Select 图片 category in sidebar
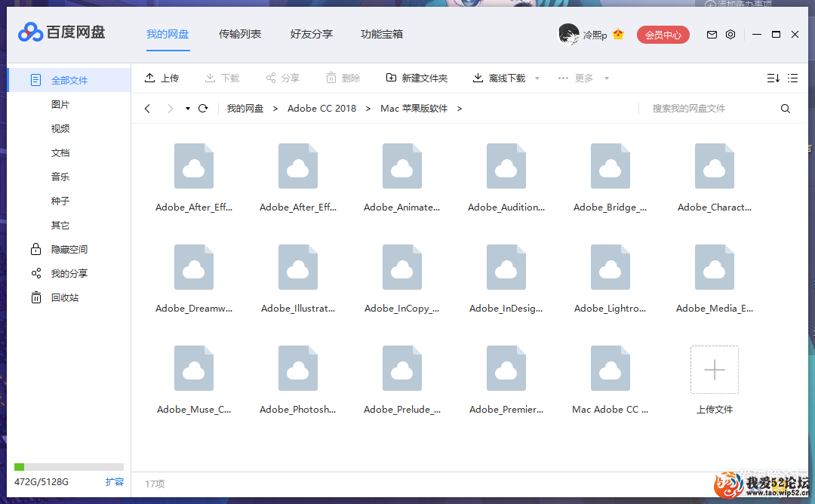 pos(60,104)
